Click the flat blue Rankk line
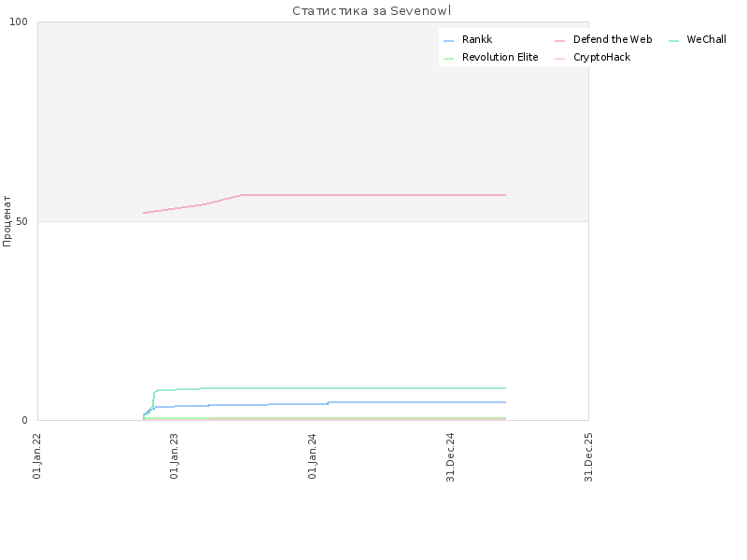 coord(415,402)
